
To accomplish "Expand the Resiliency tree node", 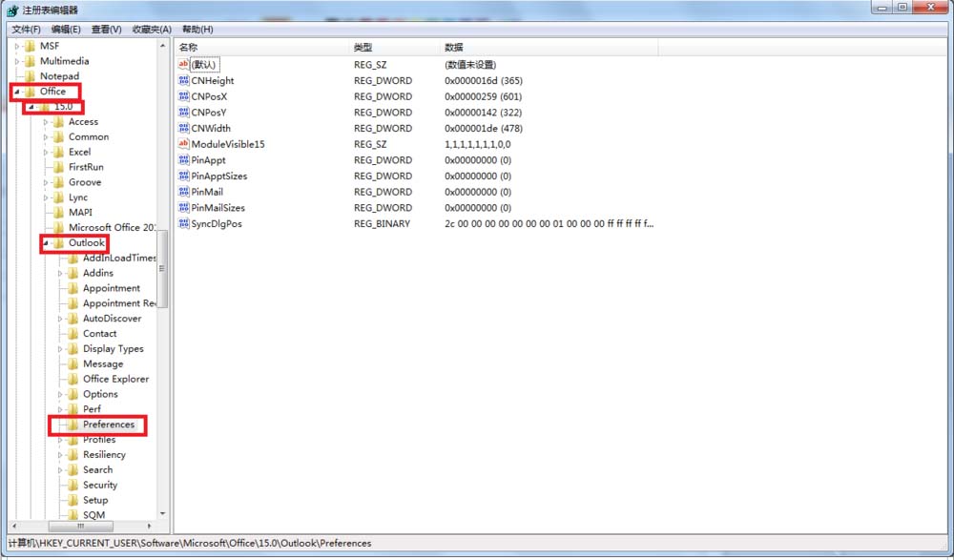I will point(59,455).
